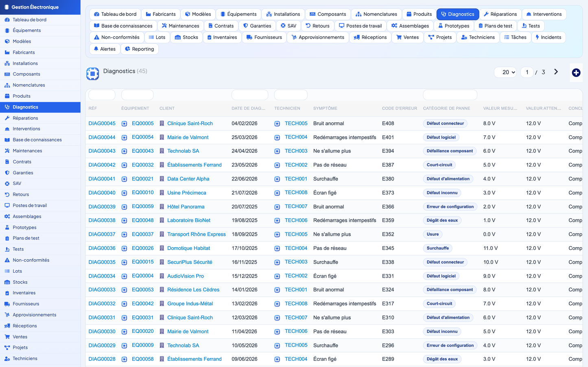This screenshot has height=367, width=588.
Task: Click the Court-circuit badge in DIAG00042 row
Action: [x=439, y=165]
